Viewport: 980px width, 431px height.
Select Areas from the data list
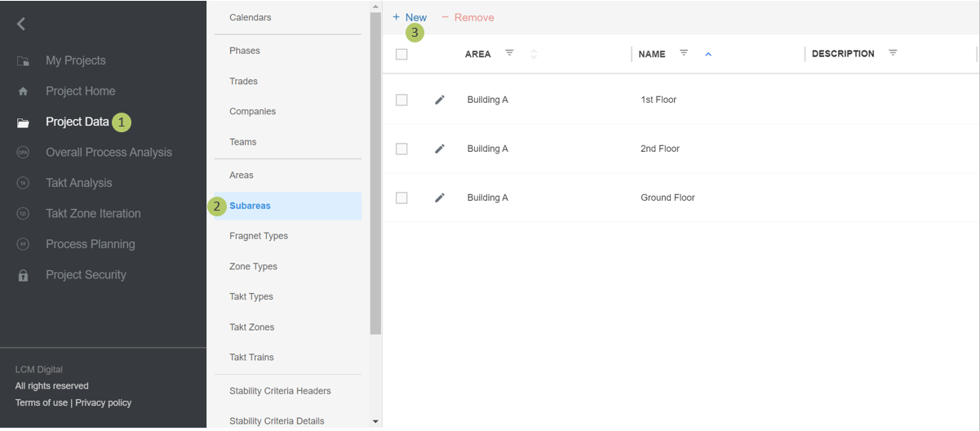[x=242, y=175]
